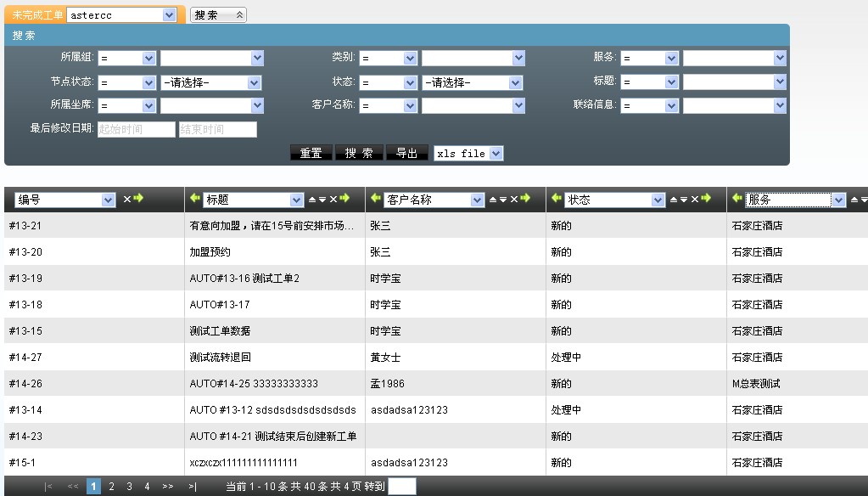This screenshot has width=868, height=496.
Task: Open the astercc dropdown at top
Action: pyautogui.click(x=168, y=15)
